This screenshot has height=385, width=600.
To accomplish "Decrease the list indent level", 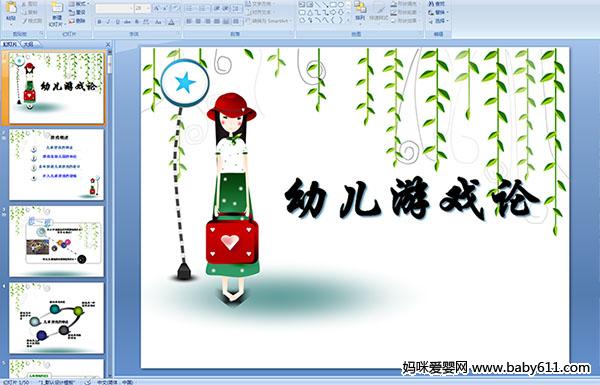I will click(x=217, y=8).
